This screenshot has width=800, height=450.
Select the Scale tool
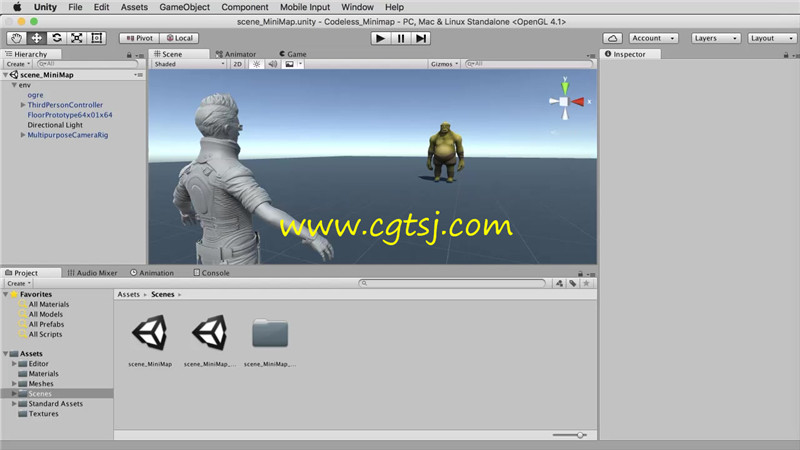coord(77,38)
